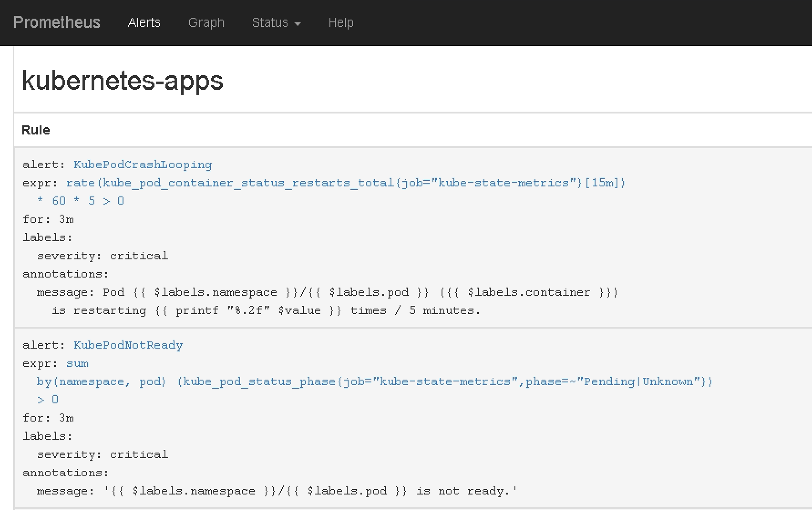Click the kubernetes-apps group heading
This screenshot has width=812, height=510.
[123, 81]
